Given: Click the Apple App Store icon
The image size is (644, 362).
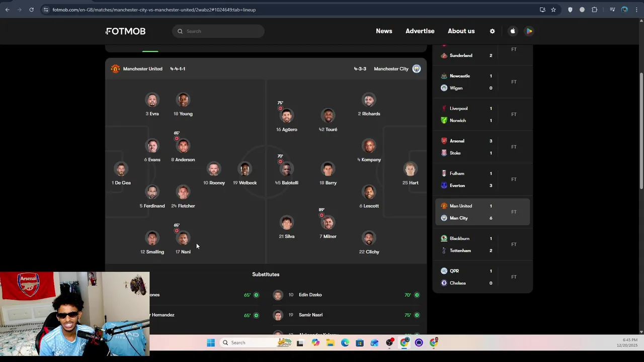Looking at the screenshot, I should tap(513, 31).
